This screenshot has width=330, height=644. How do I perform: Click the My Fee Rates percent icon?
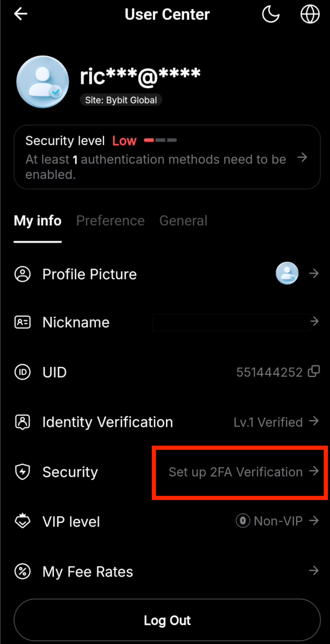pos(22,571)
